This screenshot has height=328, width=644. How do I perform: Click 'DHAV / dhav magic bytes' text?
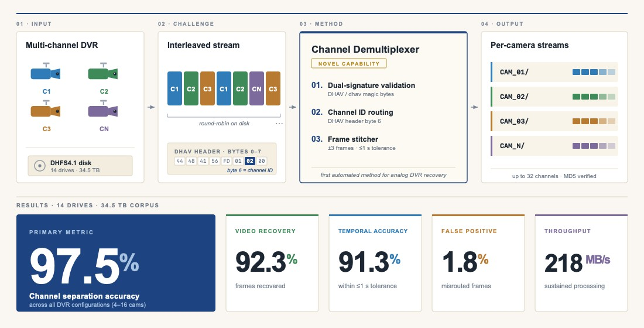pyautogui.click(x=361, y=94)
